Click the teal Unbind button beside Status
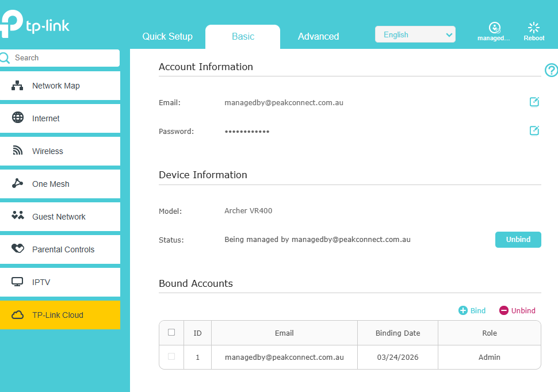The height and width of the screenshot is (392, 558). [x=518, y=240]
